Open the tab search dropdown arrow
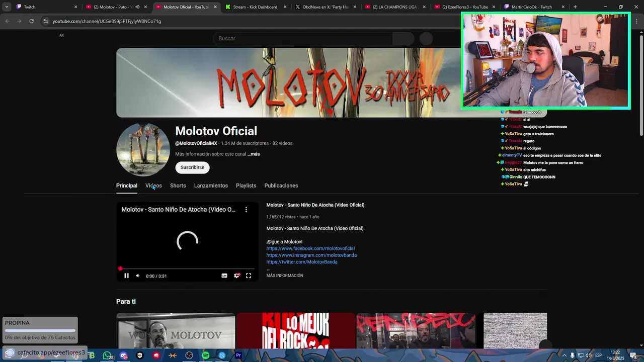 pyautogui.click(x=7, y=7)
